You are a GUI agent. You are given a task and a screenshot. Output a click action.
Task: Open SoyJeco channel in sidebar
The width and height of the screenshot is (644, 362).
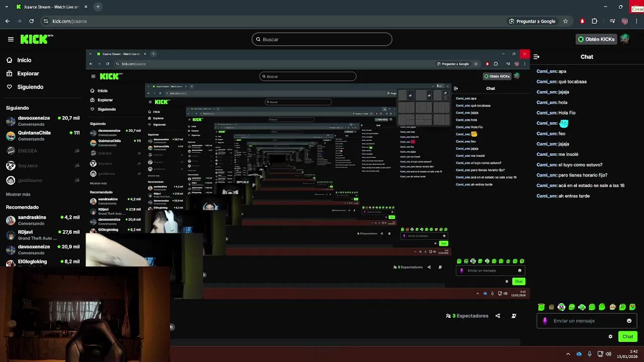[43, 165]
